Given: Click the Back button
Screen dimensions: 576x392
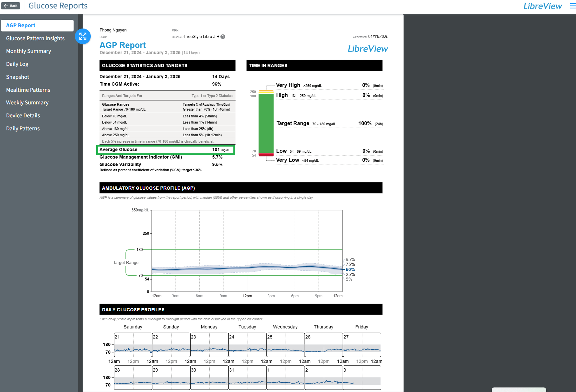Looking at the screenshot, I should click(x=11, y=6).
